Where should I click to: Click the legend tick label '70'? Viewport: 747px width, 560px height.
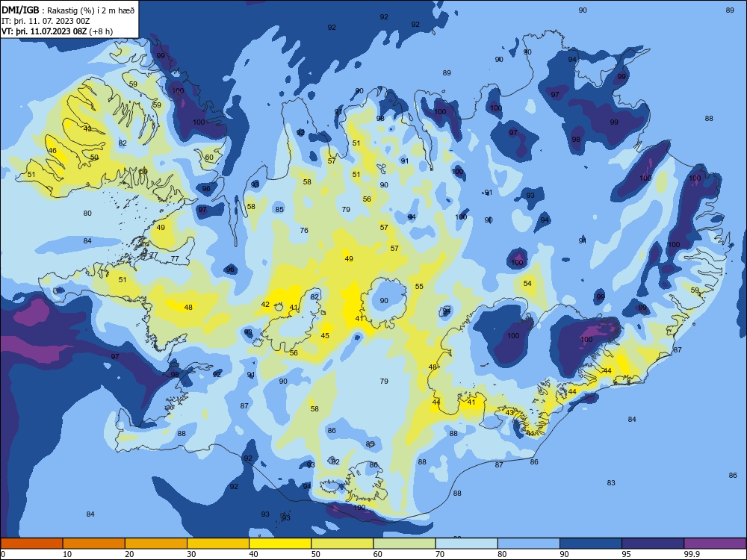(440, 554)
